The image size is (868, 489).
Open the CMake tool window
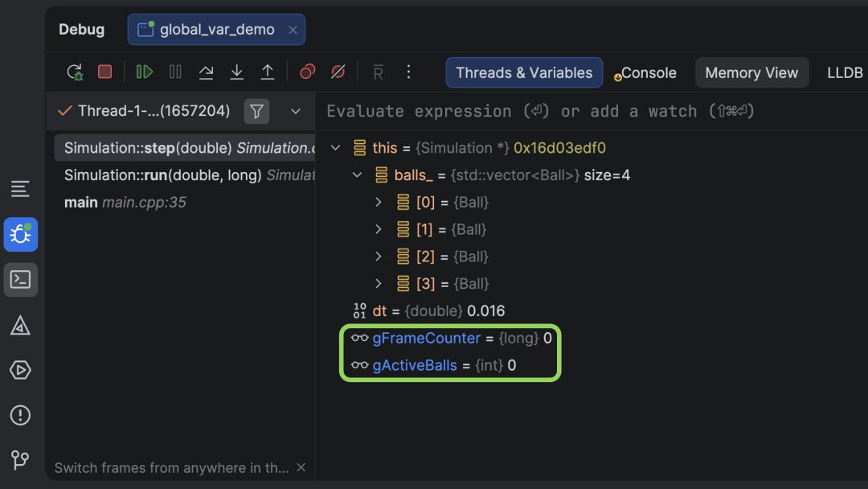20,326
